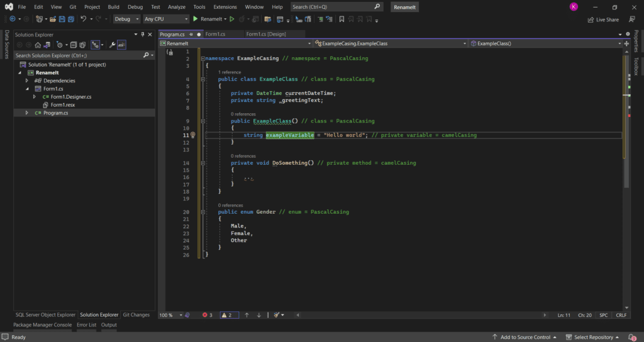Viewport: 644px width, 342px height.
Task: Click the Live Share button
Action: (603, 19)
